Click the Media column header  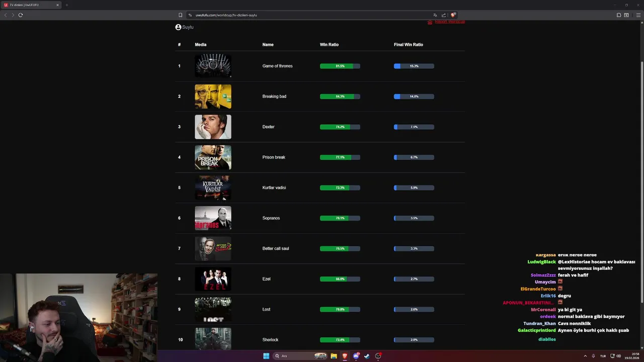click(201, 45)
